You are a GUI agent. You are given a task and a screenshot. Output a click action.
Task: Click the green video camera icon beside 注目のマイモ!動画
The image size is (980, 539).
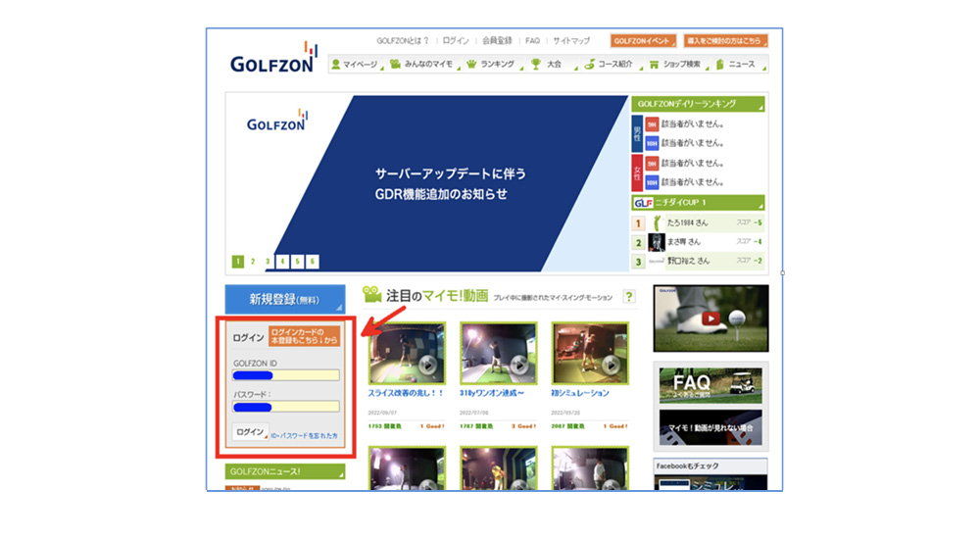371,295
